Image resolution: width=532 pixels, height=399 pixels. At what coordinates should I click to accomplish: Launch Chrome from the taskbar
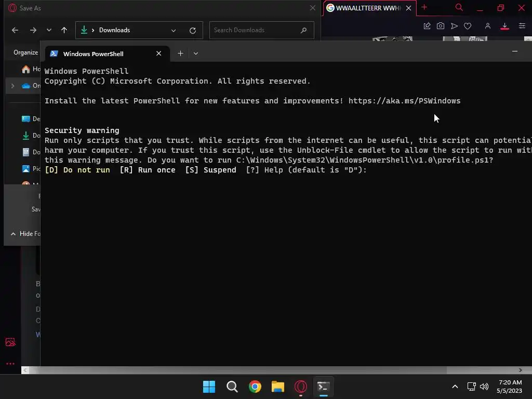(x=255, y=387)
